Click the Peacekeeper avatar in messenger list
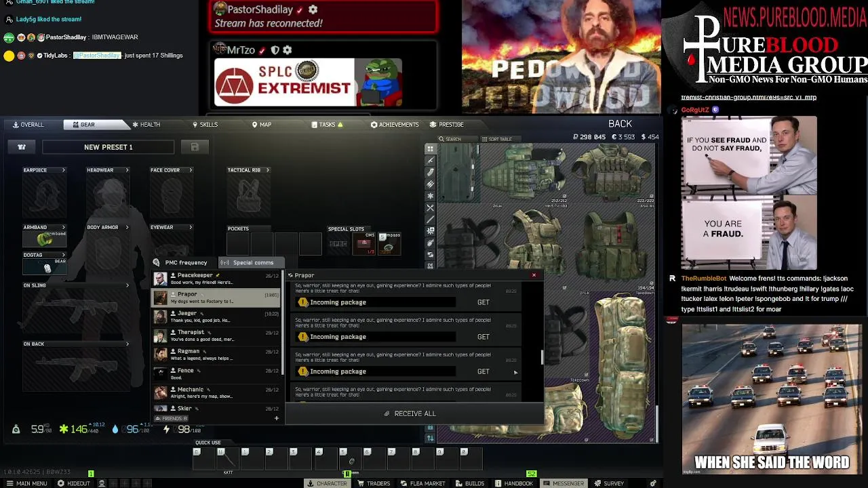The width and height of the screenshot is (868, 488). point(160,279)
